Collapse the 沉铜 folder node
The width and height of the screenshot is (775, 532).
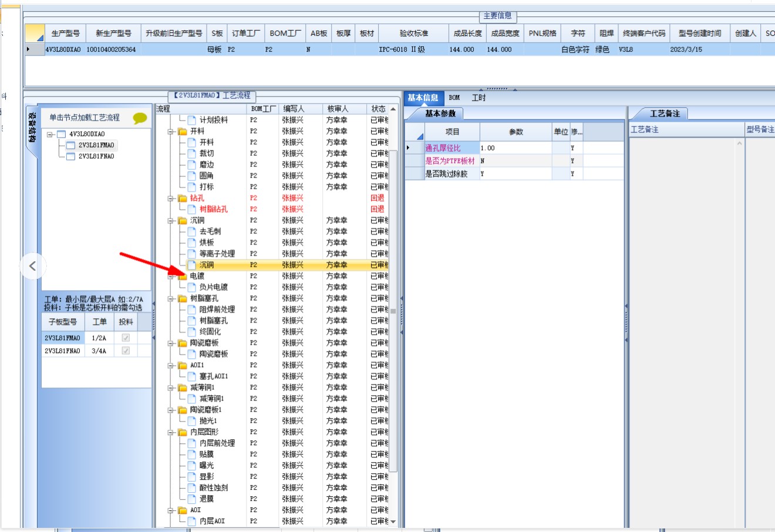(x=171, y=221)
